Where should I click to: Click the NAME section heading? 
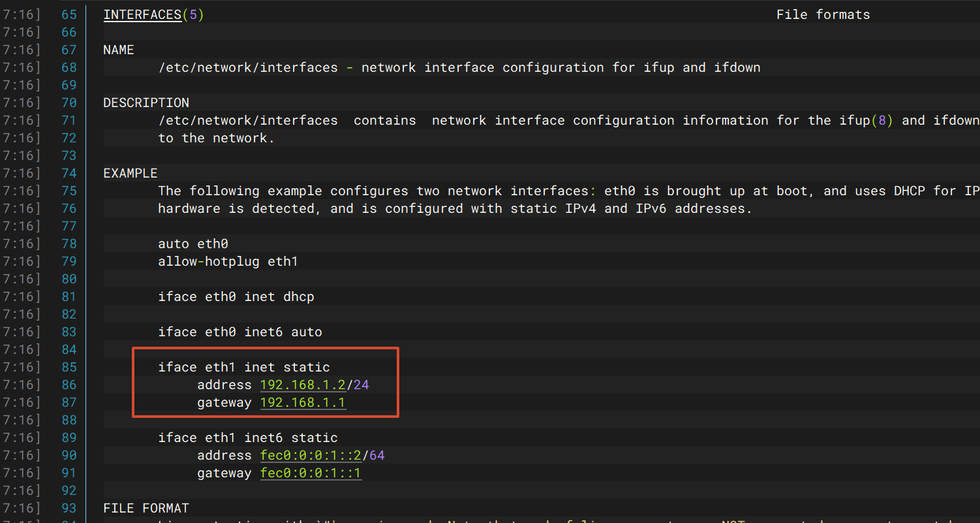[119, 50]
